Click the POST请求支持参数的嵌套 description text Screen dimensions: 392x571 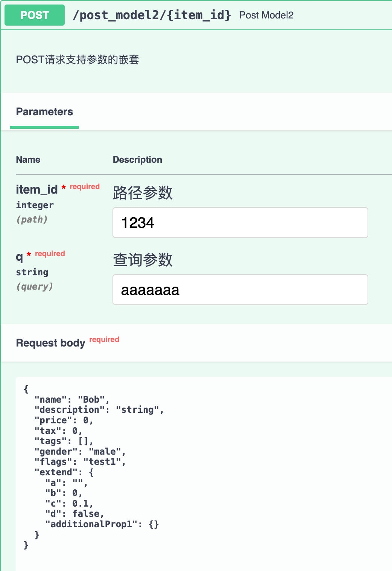coord(77,60)
